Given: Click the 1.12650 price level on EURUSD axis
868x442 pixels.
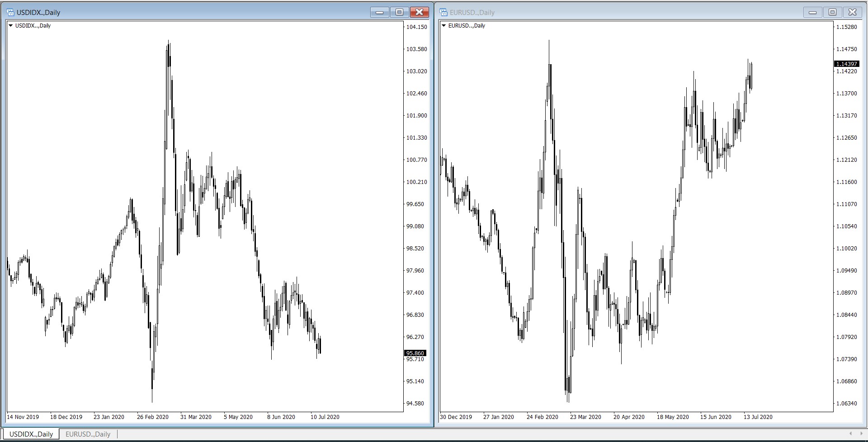Looking at the screenshot, I should (x=846, y=138).
